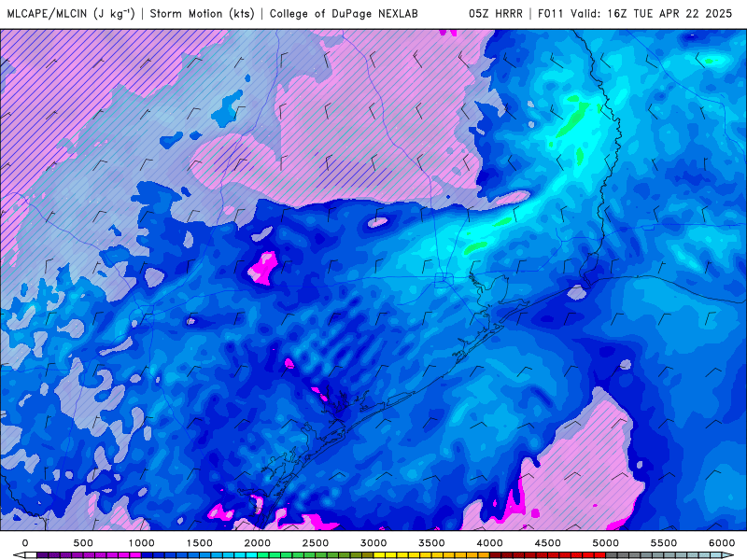Click the 2000 tick label on colorbar
The image size is (747, 560).
click(x=258, y=543)
